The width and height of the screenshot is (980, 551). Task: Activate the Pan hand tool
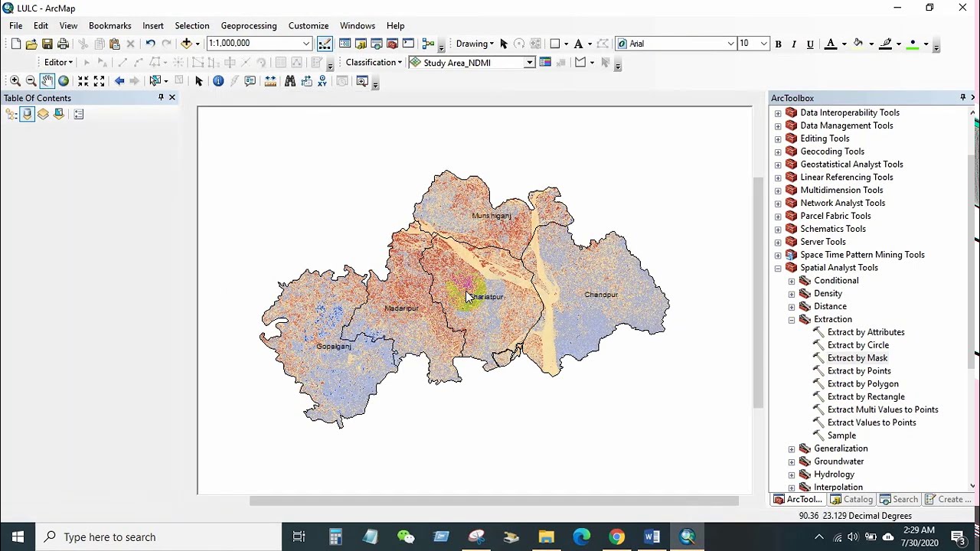(x=47, y=80)
